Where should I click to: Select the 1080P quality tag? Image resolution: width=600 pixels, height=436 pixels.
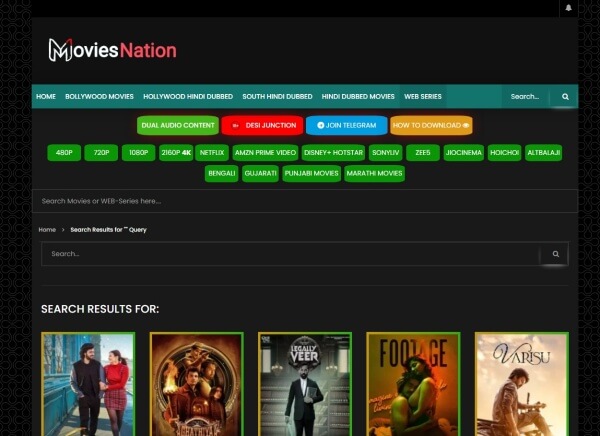point(138,152)
